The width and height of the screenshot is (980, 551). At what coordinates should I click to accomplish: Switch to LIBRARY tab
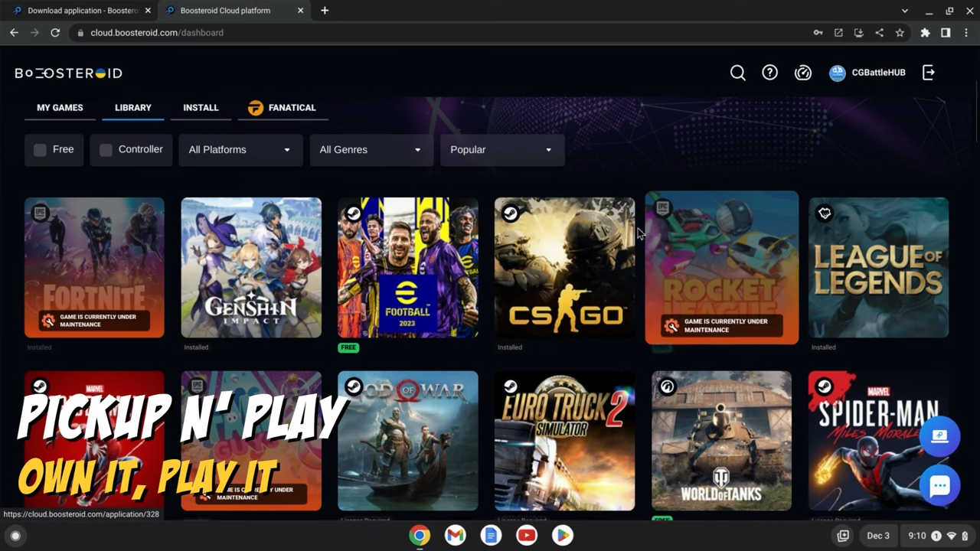pos(133,108)
